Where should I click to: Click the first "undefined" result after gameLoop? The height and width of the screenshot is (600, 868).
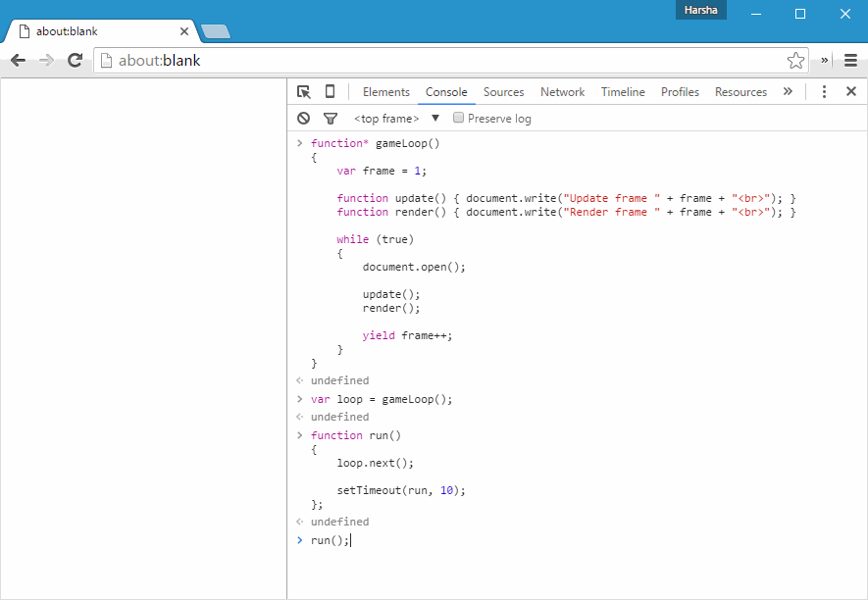[340, 380]
